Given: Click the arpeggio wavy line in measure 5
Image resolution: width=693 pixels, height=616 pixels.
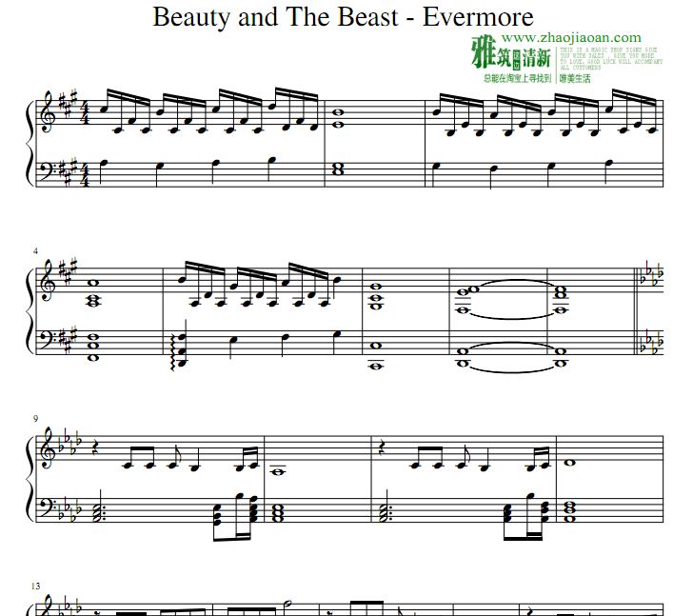Looking at the screenshot, I should pos(173,352).
